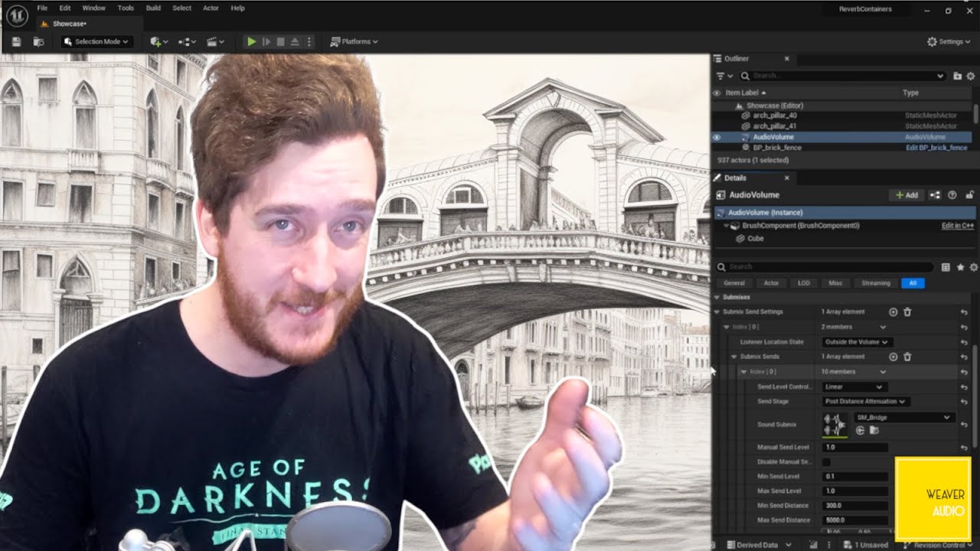The height and width of the screenshot is (551, 980).
Task: Reset Listener Location State to default
Action: (964, 342)
